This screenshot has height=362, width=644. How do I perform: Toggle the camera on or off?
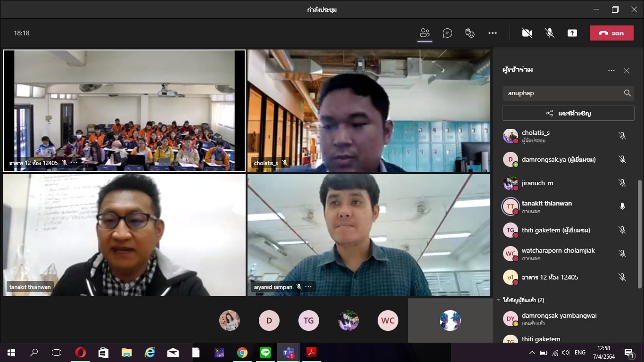[527, 33]
